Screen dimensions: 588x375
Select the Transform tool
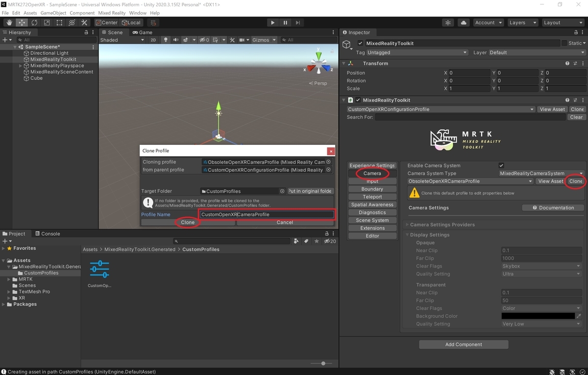72,23
